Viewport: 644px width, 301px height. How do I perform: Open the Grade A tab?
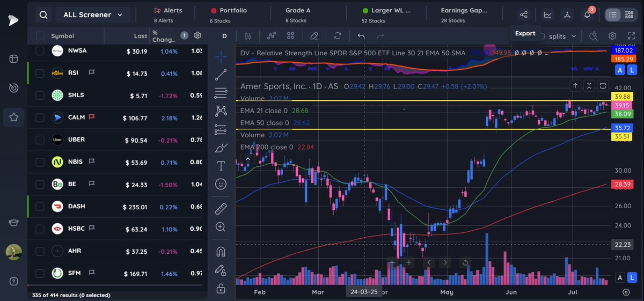298,15
